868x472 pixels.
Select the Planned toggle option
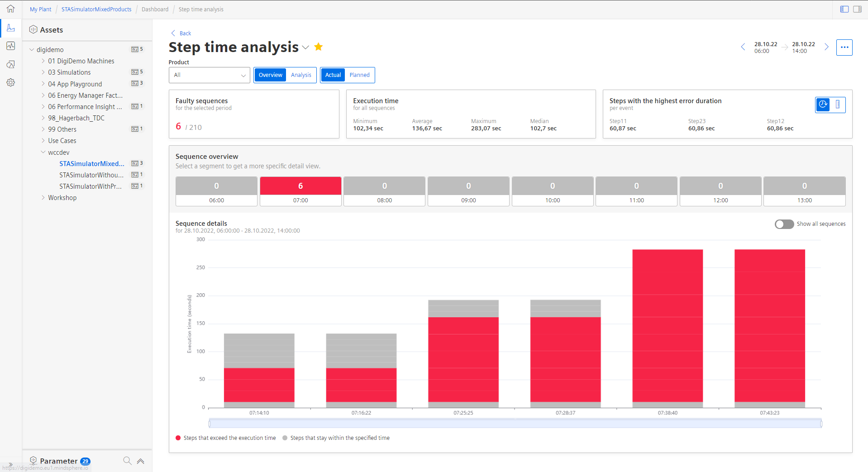pos(359,75)
